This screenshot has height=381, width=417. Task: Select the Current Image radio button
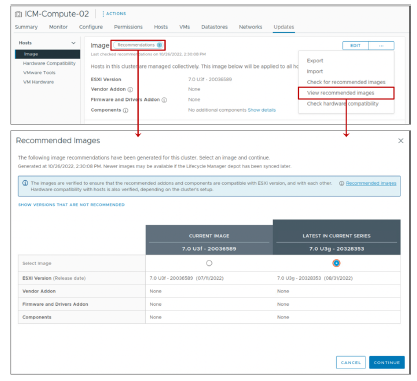[x=209, y=263]
